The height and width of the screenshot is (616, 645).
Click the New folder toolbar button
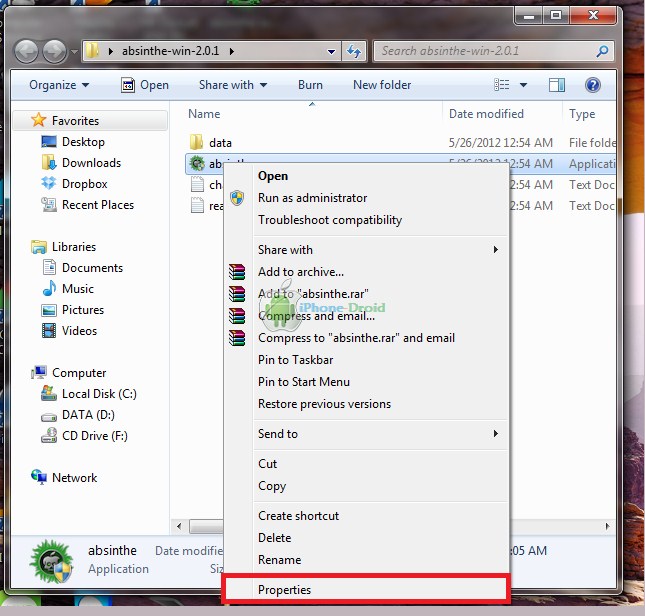(382, 85)
